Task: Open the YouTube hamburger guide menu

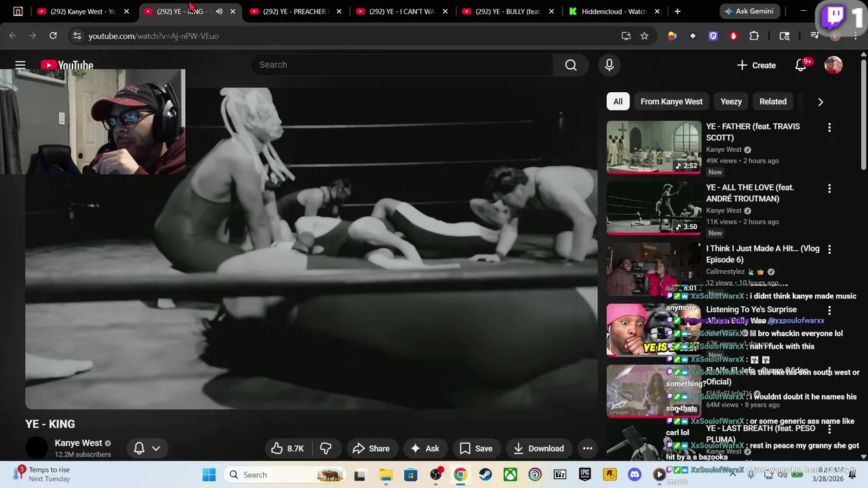Action: pyautogui.click(x=20, y=65)
